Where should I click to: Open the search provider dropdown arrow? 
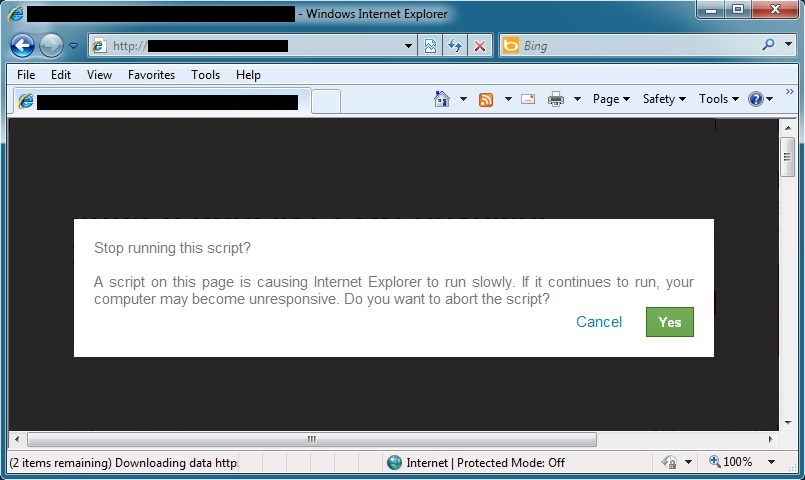click(x=789, y=44)
